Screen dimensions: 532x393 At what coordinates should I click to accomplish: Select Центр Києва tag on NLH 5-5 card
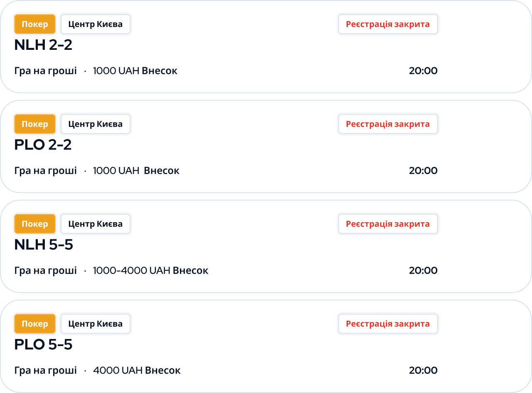point(96,224)
